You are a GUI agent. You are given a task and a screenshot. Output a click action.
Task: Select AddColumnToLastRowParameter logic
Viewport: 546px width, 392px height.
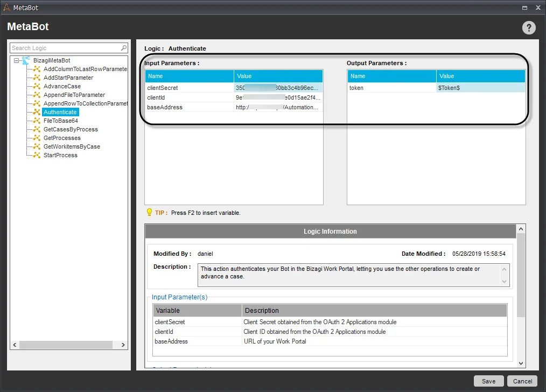tap(85, 69)
